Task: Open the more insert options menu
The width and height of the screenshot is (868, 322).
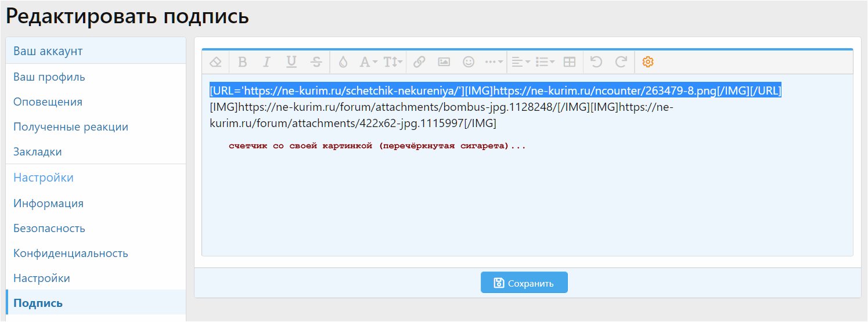Action: [494, 61]
